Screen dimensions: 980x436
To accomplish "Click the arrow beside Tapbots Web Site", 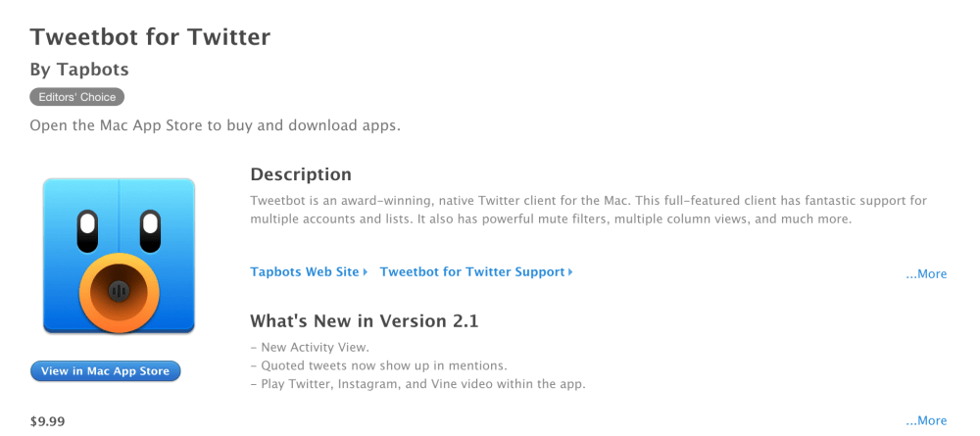I will tap(366, 272).
